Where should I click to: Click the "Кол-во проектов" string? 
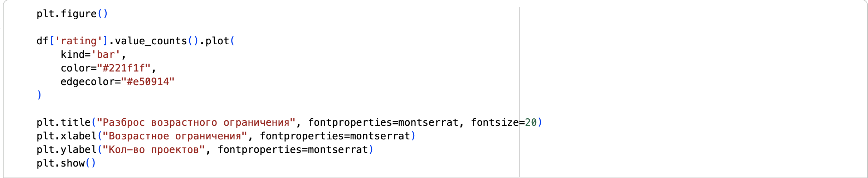(153, 150)
